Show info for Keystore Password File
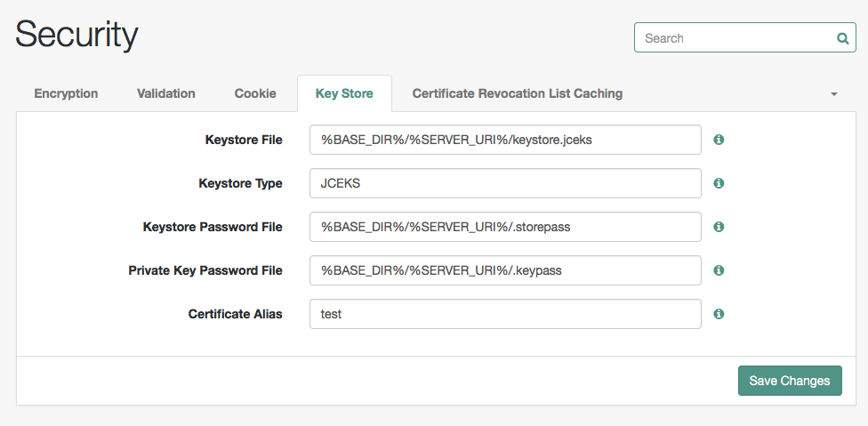 [x=719, y=227]
